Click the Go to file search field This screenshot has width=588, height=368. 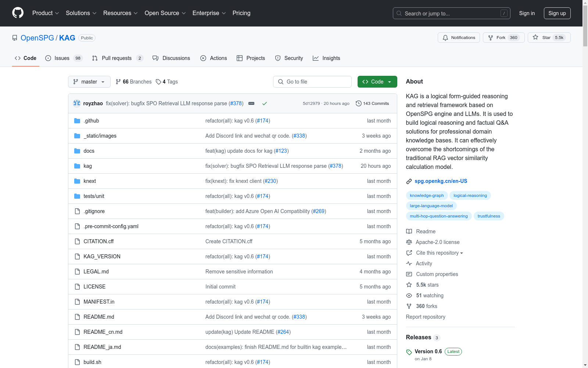point(312,82)
